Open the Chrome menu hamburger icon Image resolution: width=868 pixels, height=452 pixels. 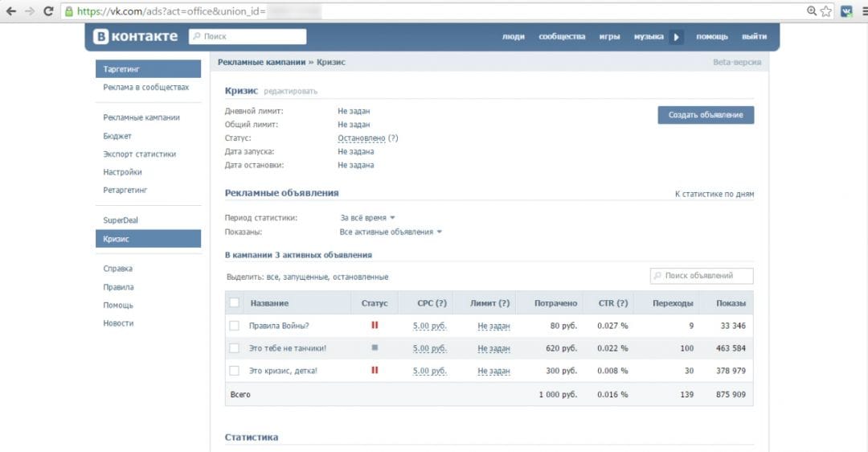pyautogui.click(x=865, y=11)
